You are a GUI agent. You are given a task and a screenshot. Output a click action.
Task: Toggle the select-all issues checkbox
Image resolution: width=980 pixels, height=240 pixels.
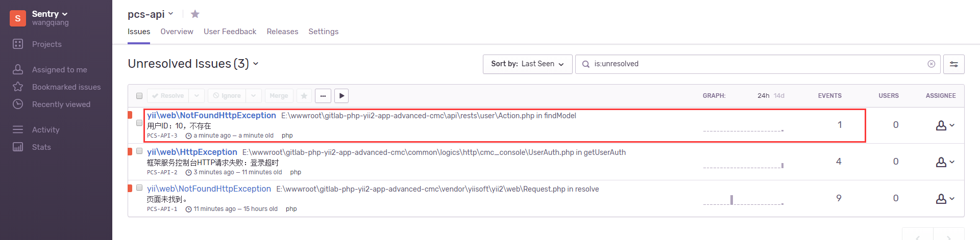point(139,96)
